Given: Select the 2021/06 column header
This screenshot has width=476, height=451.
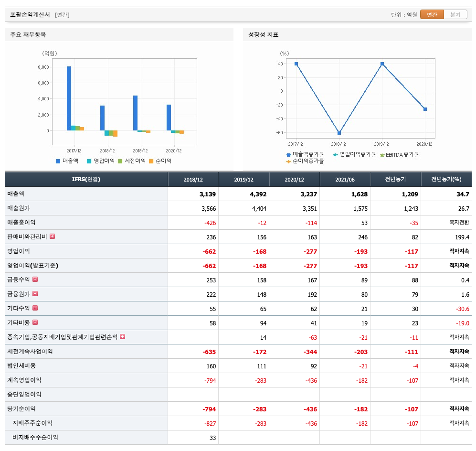Looking at the screenshot, I should click(x=345, y=180).
